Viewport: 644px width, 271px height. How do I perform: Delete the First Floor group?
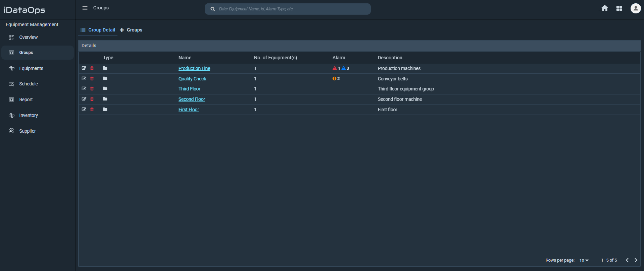[x=92, y=110]
